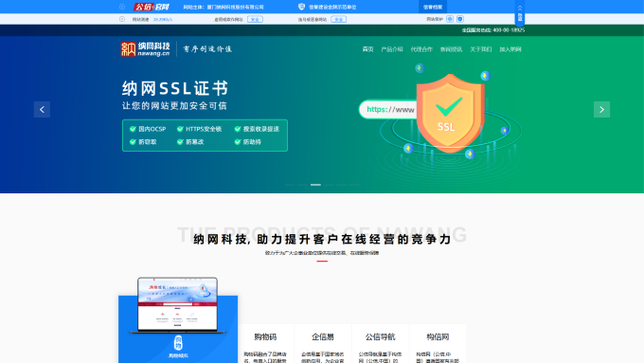The height and width of the screenshot is (363, 644).
Task: Click the 网站测速 speed value
Action: (x=163, y=19)
